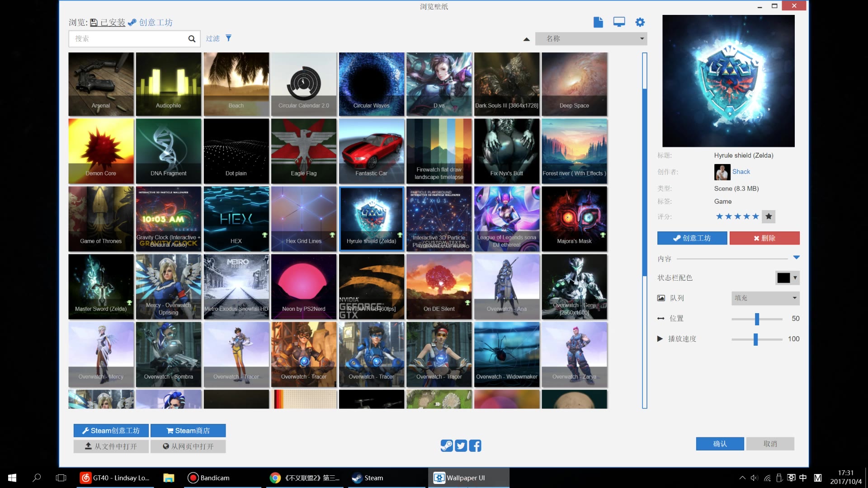This screenshot has width=868, height=488.
Task: Click the magnifier icon in the search box
Action: click(192, 39)
